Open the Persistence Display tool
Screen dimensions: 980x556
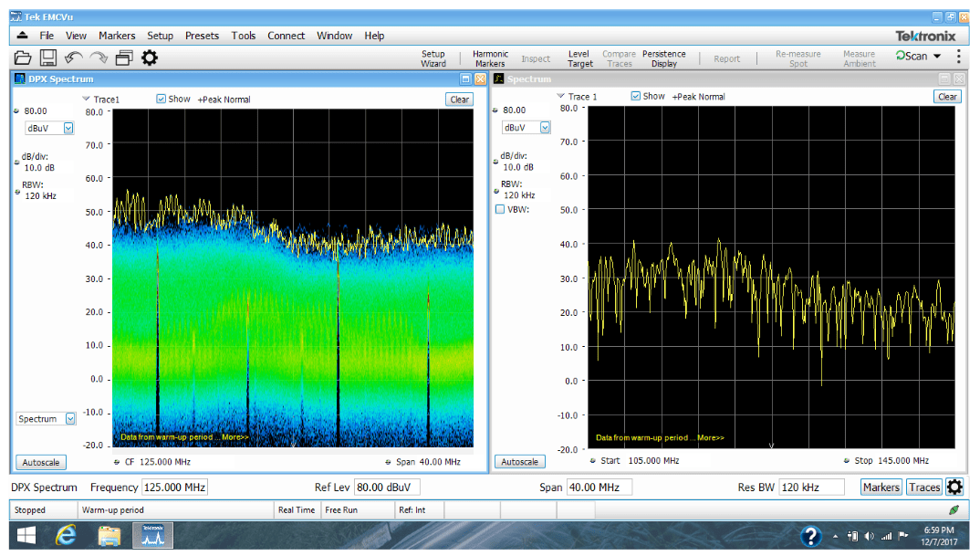tap(663, 56)
